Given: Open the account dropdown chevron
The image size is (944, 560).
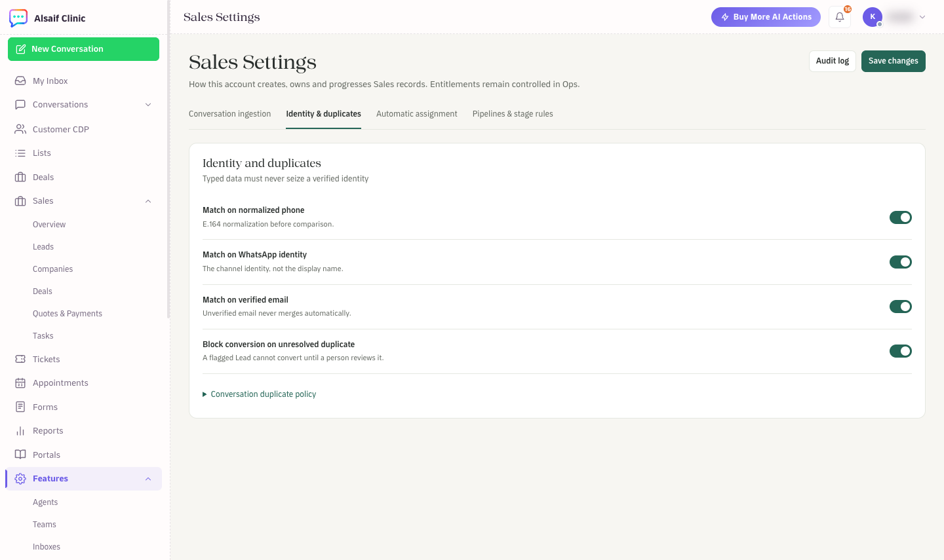Looking at the screenshot, I should pos(922,17).
